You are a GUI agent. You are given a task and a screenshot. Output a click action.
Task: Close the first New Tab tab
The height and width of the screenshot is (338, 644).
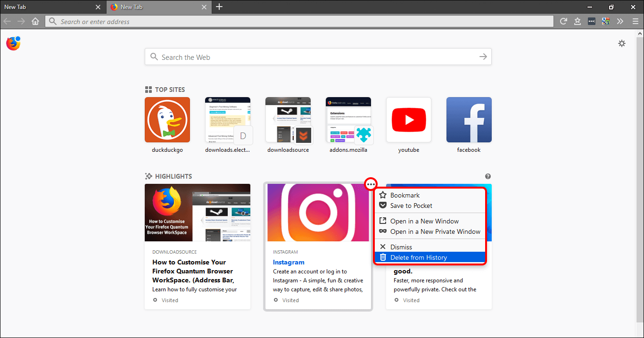pos(98,7)
